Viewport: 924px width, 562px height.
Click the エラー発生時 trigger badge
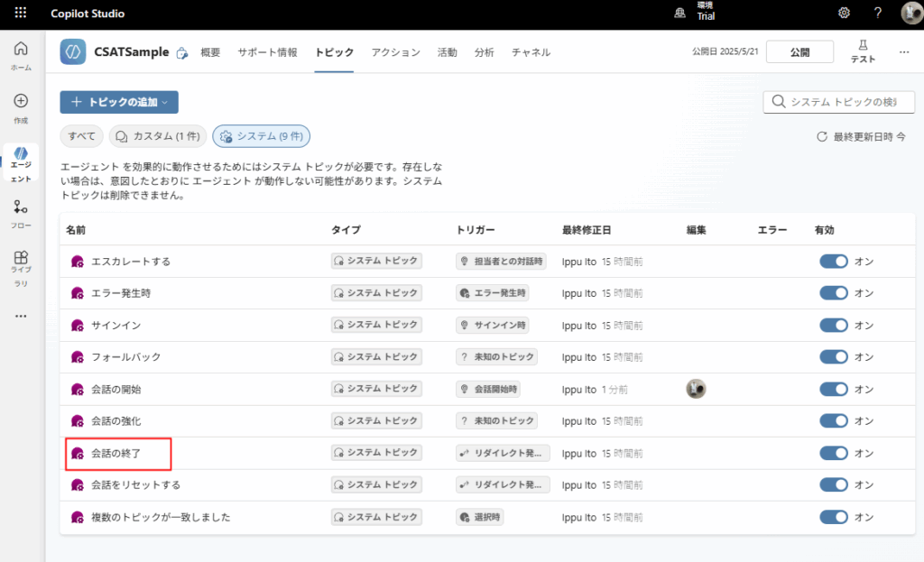(492, 293)
